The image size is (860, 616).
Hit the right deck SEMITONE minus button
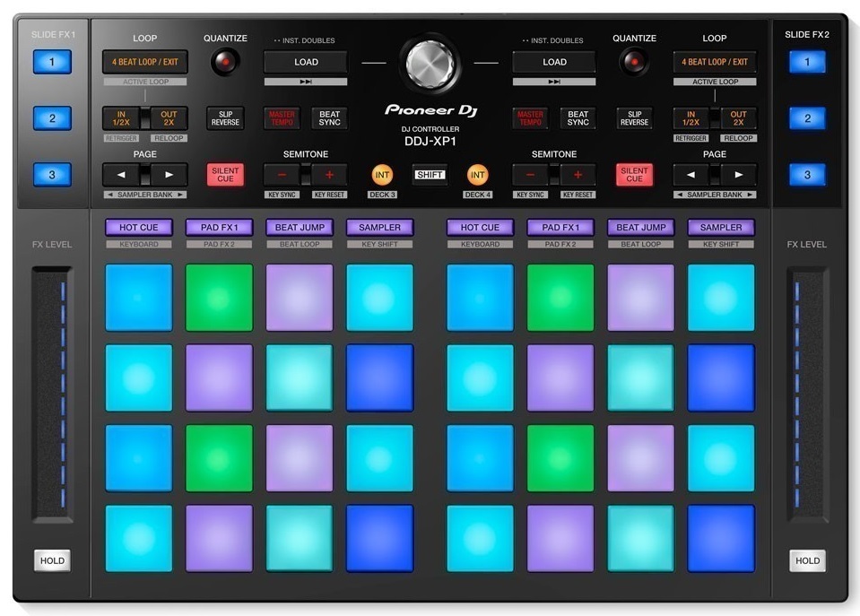pyautogui.click(x=530, y=175)
